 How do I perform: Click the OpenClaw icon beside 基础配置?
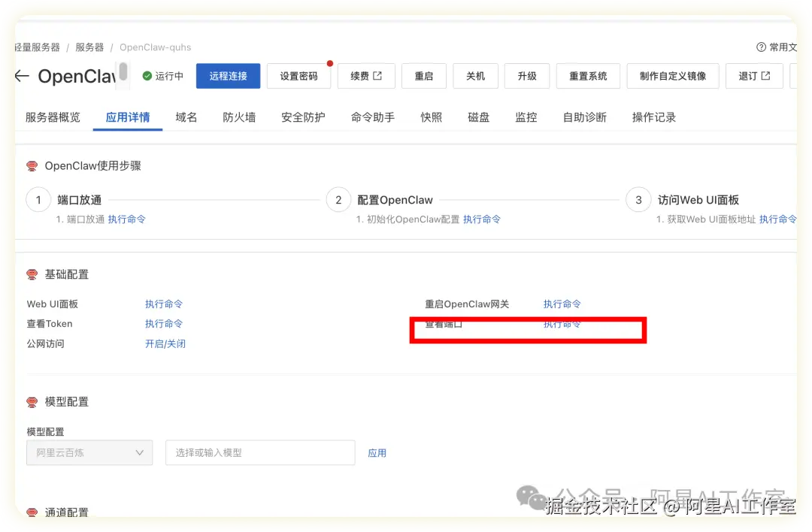32,275
